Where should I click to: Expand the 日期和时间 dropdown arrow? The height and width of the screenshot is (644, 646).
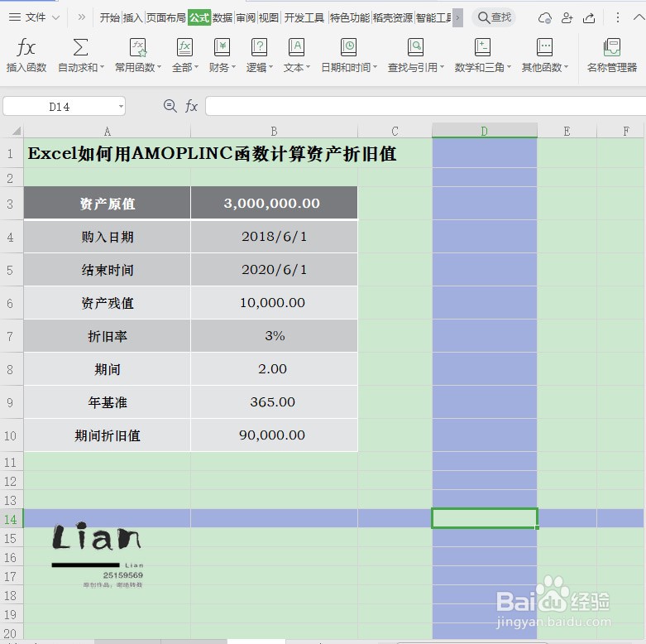point(375,67)
